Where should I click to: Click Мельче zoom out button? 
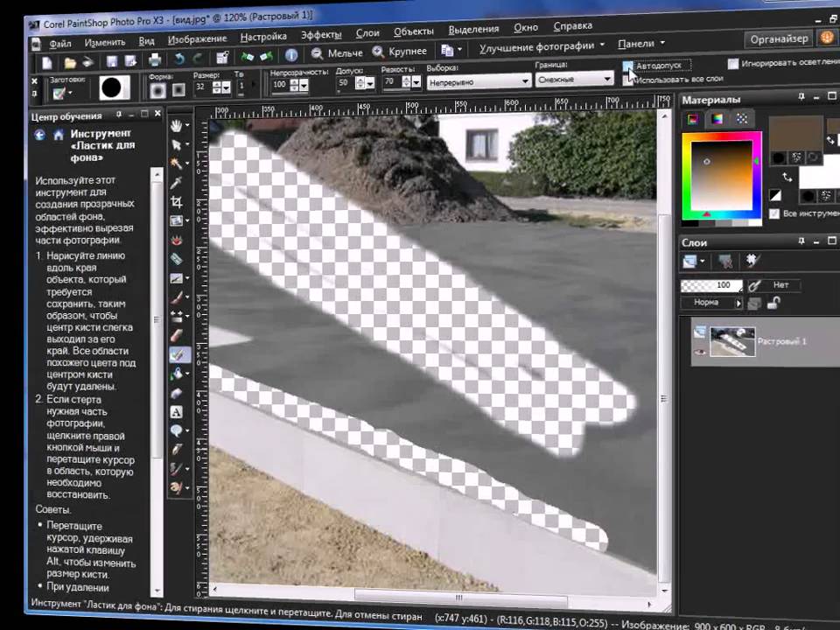337,53
